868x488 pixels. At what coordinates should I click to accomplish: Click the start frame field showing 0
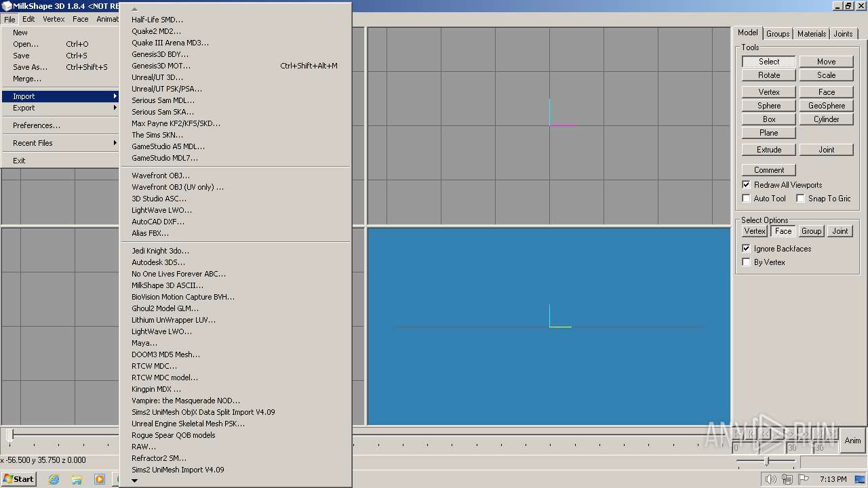point(745,448)
